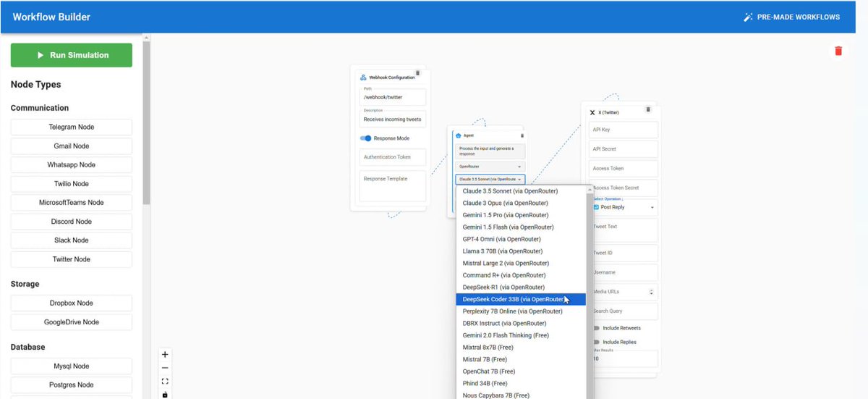Add a GoogleDrive Node
This screenshot has width=868, height=399.
72,322
